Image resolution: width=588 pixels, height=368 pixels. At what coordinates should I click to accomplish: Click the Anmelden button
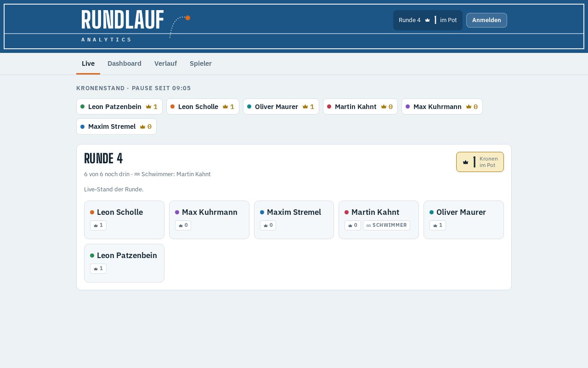486,20
